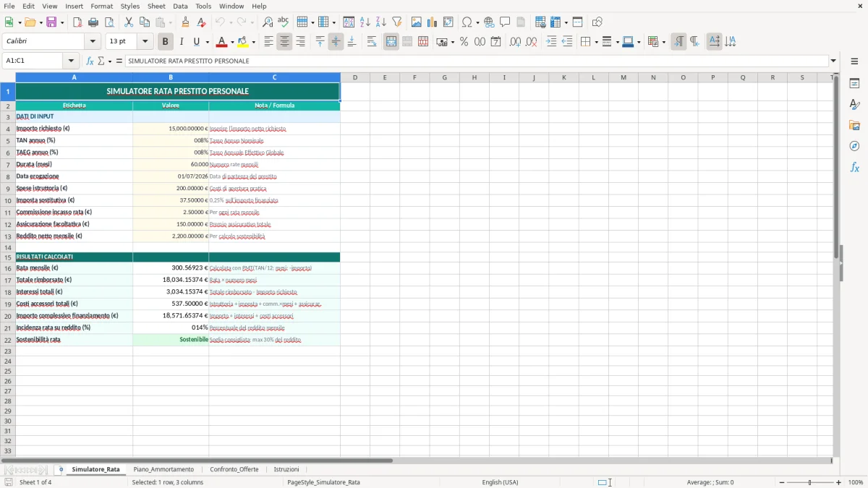Screen dimensions: 868x488
Task: Toggle Merge and Center Cells
Action: pos(391,42)
